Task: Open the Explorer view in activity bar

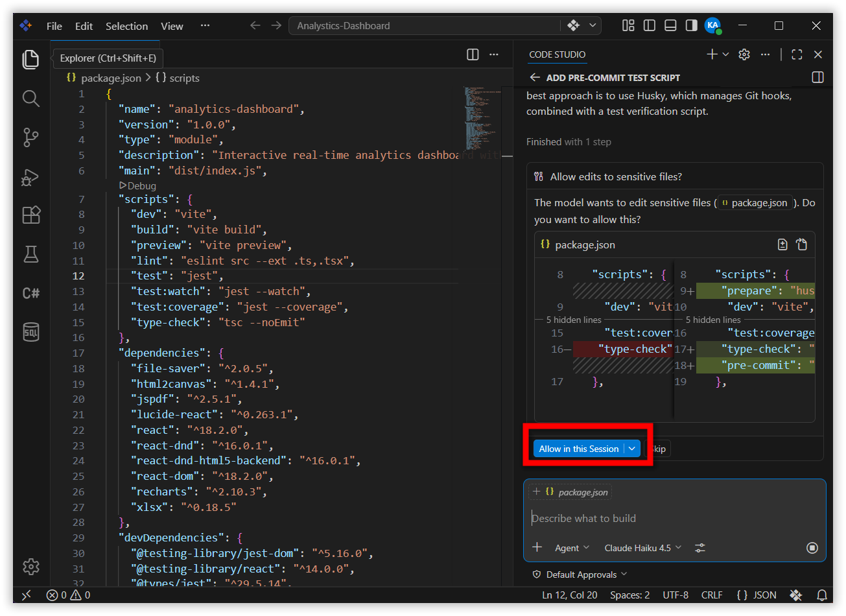Action: [x=30, y=59]
